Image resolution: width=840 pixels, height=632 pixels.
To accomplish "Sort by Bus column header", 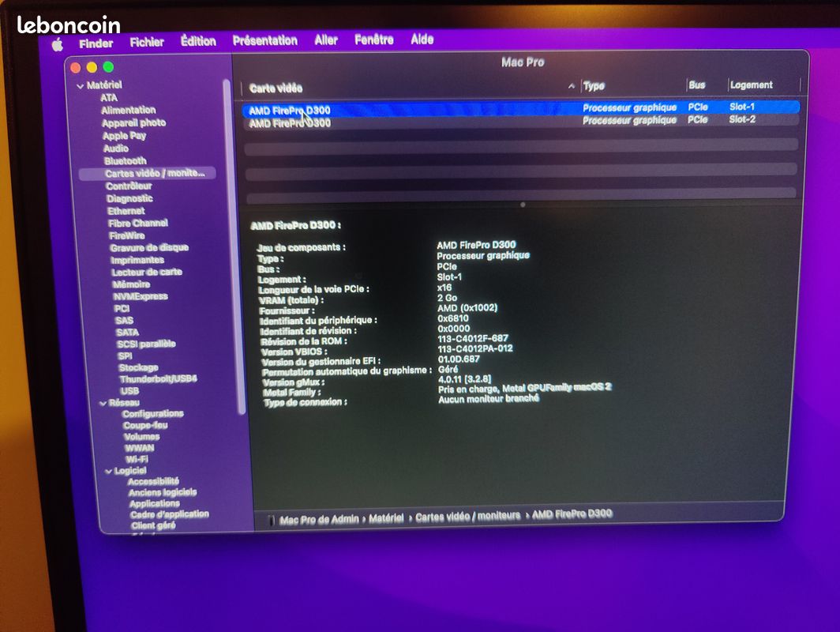I will click(696, 85).
